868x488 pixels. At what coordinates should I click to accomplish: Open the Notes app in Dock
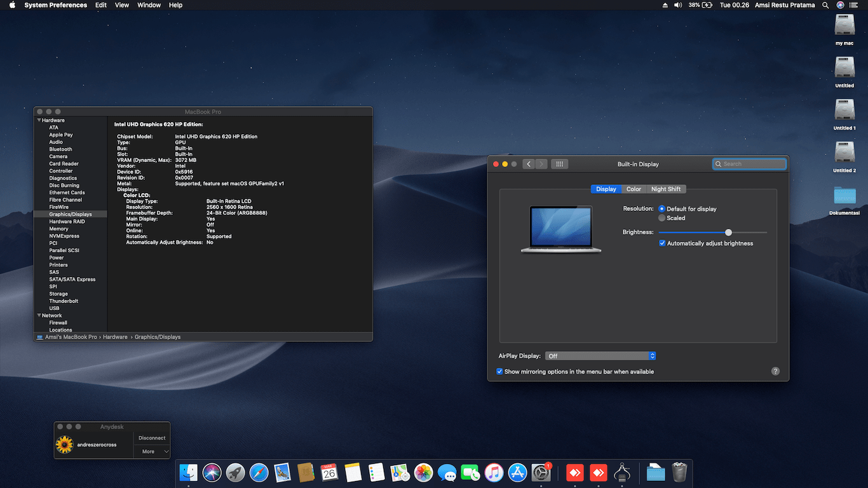click(x=353, y=473)
